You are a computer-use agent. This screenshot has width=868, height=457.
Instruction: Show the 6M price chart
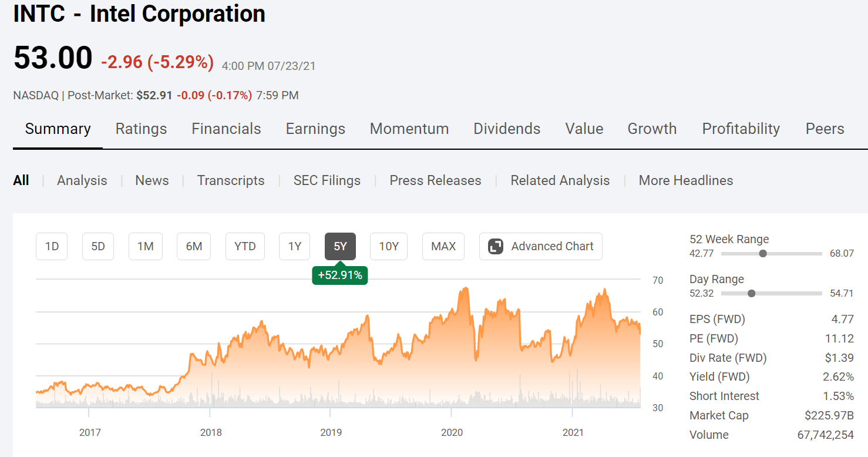(193, 246)
